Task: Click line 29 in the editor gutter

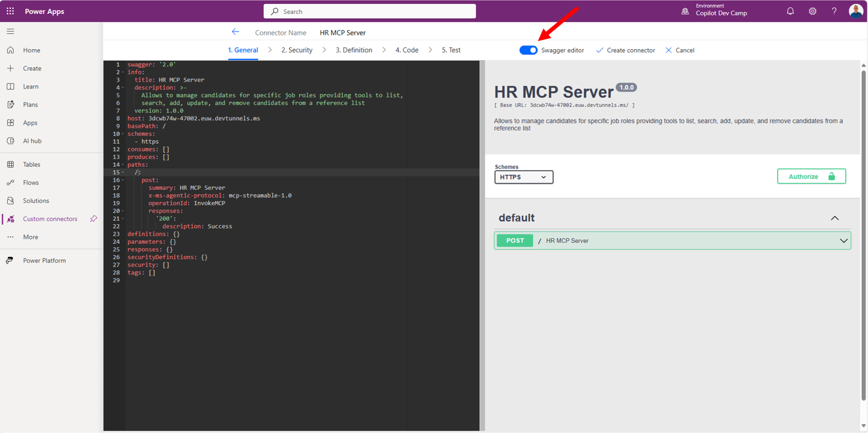Action: click(116, 280)
